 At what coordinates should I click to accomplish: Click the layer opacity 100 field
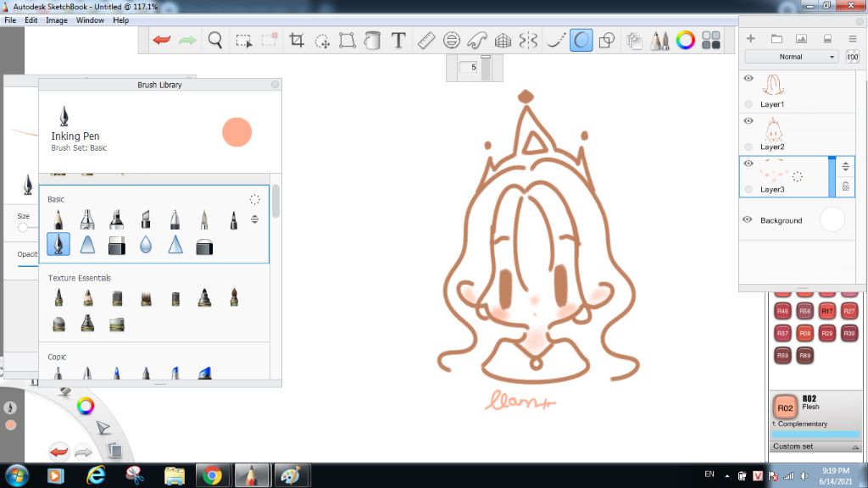coord(853,57)
